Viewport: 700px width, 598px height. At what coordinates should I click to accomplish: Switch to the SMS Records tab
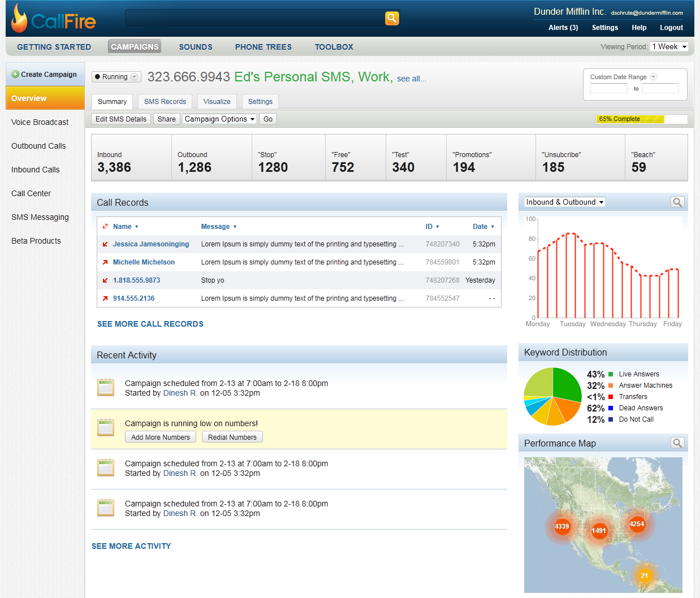(x=165, y=102)
